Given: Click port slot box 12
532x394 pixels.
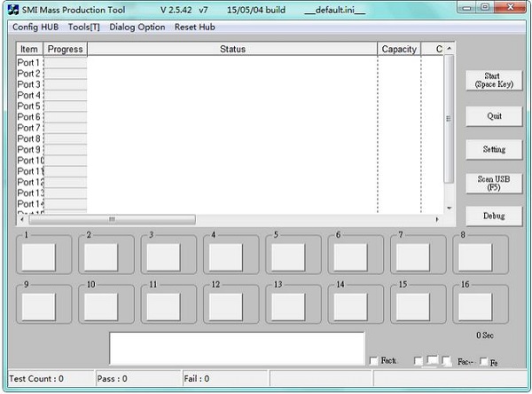Looking at the screenshot, I should click(x=226, y=307).
